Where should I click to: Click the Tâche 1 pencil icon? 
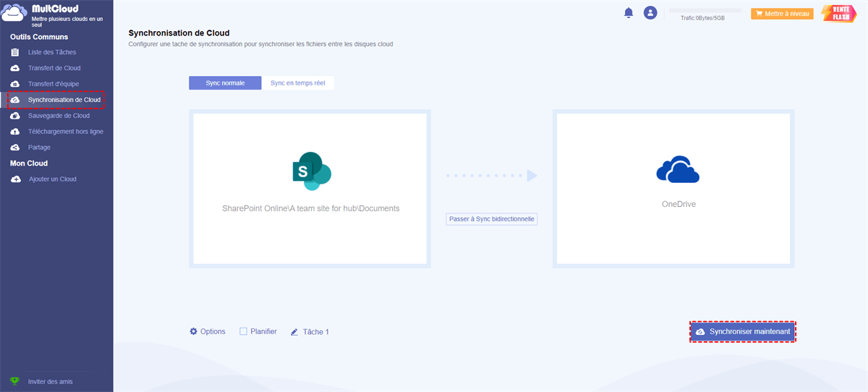click(x=294, y=332)
